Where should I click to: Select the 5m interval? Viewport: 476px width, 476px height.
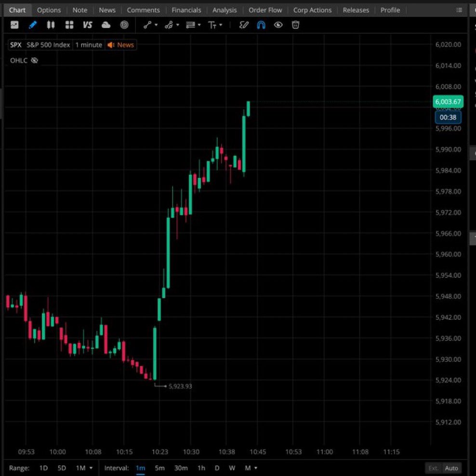(159, 468)
